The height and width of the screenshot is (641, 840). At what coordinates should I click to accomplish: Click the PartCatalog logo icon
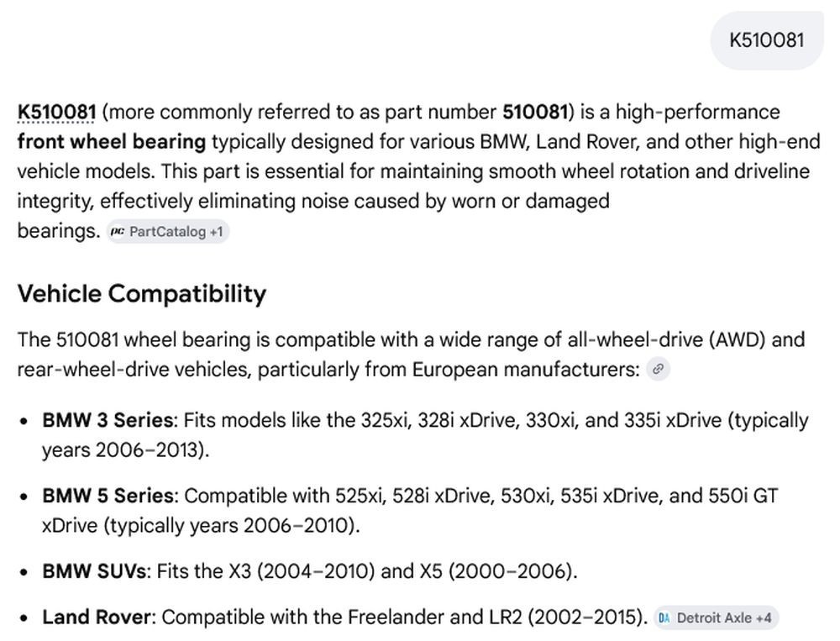pos(118,232)
